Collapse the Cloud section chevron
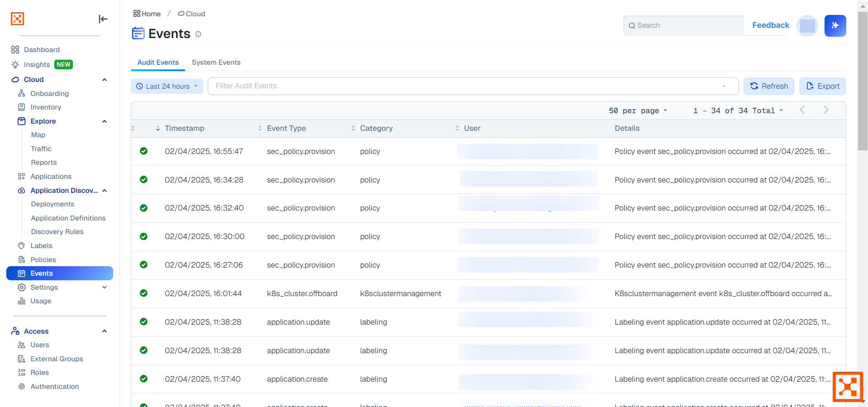Screen dimensions: 868x407 pyautogui.click(x=105, y=80)
